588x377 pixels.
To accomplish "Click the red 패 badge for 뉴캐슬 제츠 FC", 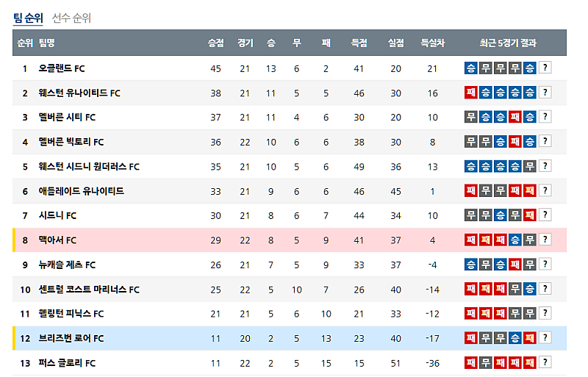I will coord(515,265).
